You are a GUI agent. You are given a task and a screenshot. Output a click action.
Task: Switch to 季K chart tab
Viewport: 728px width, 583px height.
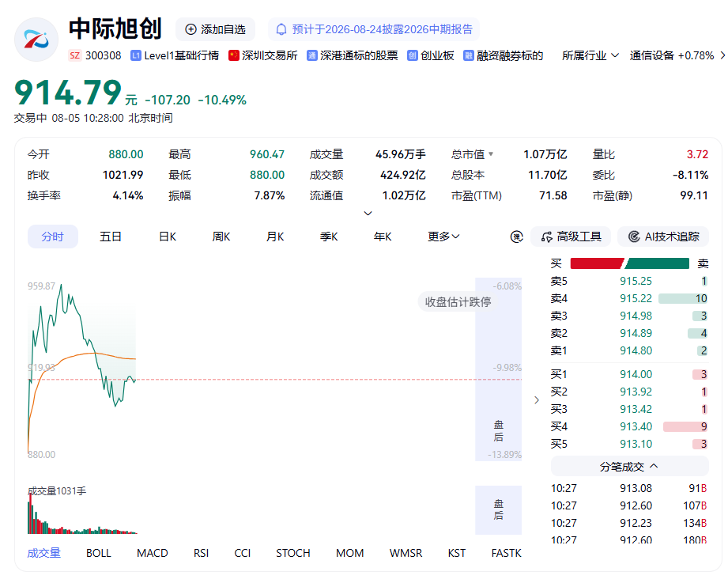pyautogui.click(x=329, y=237)
